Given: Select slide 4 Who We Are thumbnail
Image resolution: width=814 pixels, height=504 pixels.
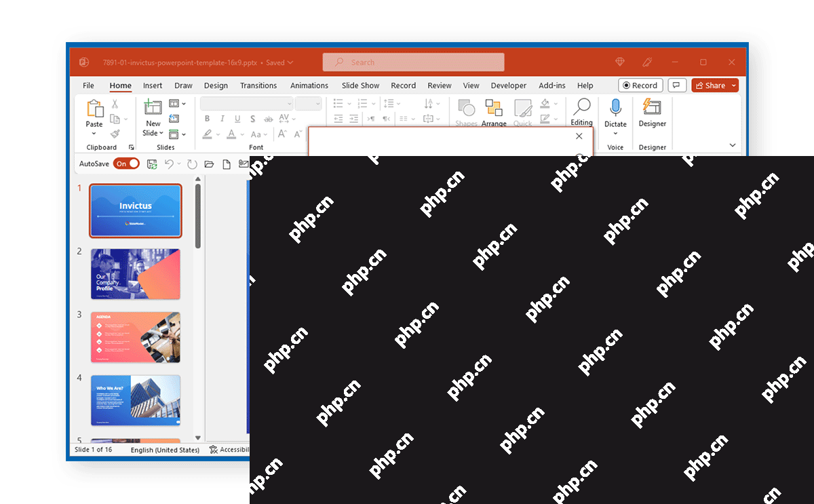Looking at the screenshot, I should point(136,400).
